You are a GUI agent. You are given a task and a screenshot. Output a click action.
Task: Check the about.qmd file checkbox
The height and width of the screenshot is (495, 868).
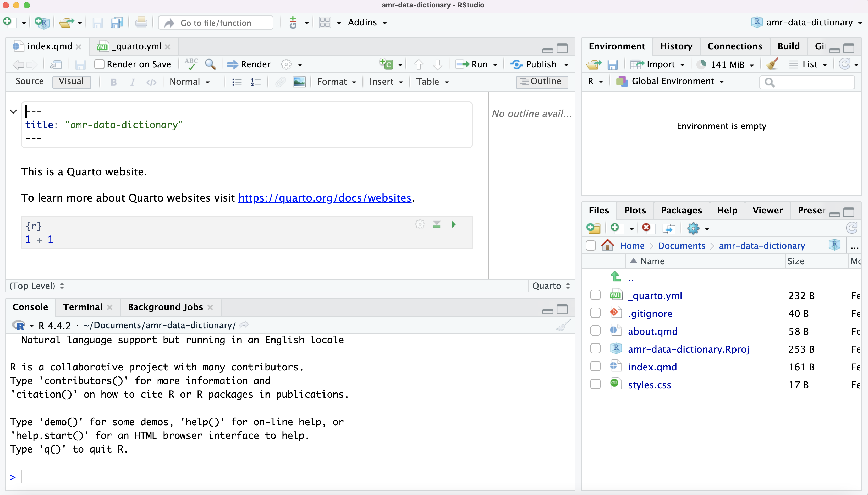pyautogui.click(x=595, y=330)
